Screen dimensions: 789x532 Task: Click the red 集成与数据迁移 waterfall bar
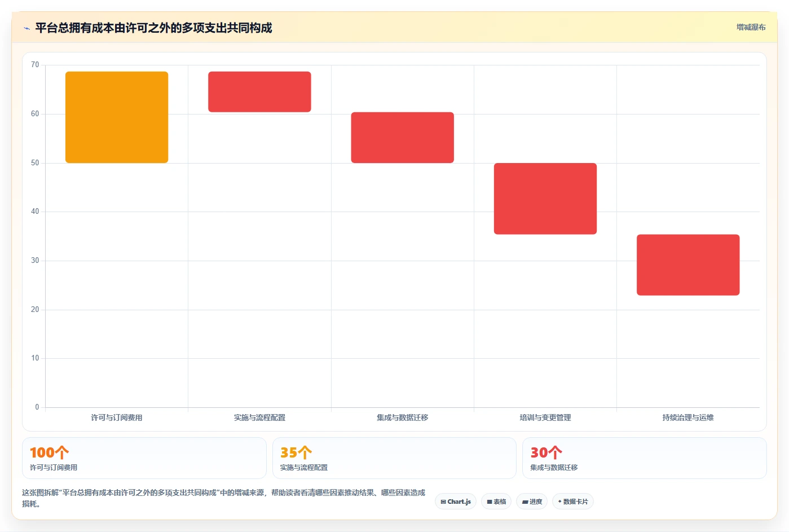(403, 138)
